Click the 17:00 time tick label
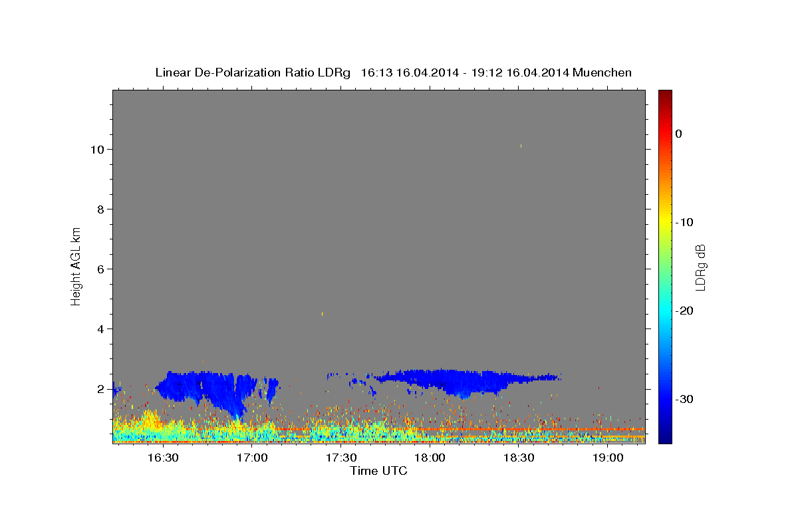This screenshot has height=532, width=798. click(252, 458)
